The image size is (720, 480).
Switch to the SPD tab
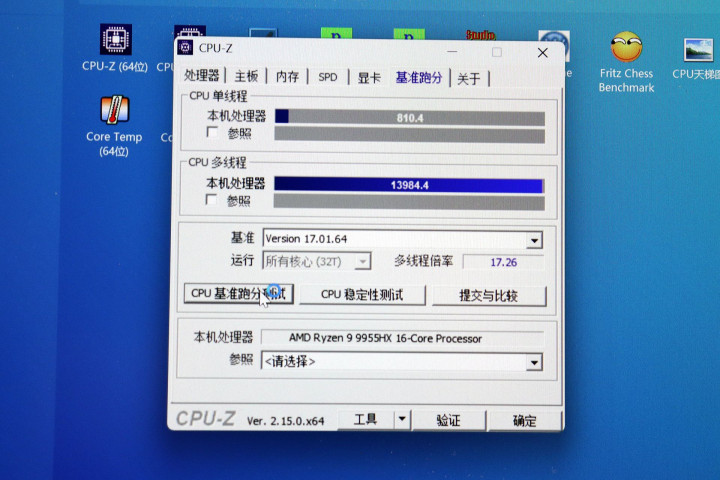328,77
